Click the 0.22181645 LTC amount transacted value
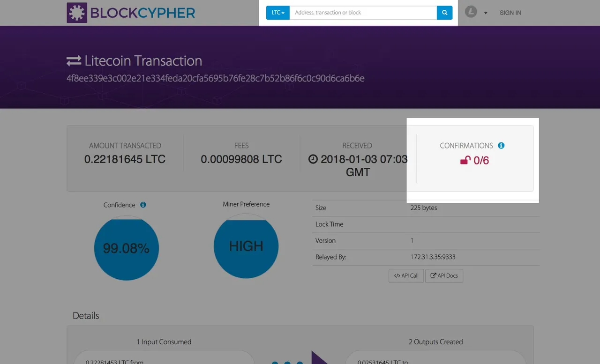Screen dimensions: 600x364 pyautogui.click(x=125, y=159)
